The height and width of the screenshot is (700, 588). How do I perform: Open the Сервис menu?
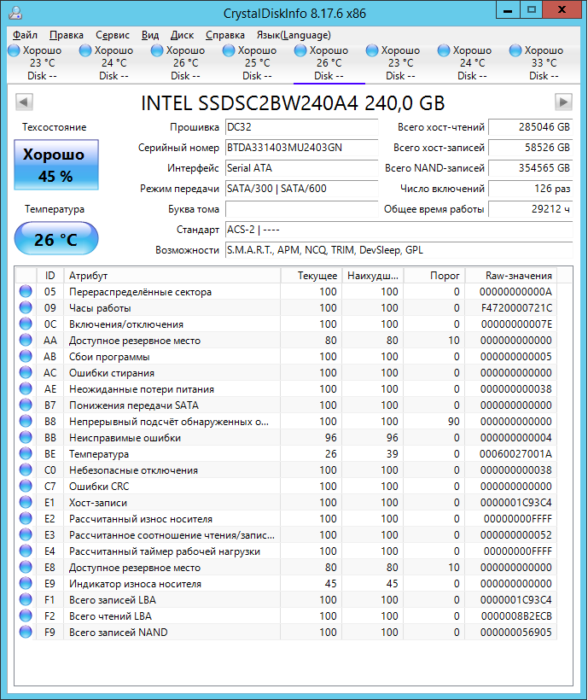point(113,35)
